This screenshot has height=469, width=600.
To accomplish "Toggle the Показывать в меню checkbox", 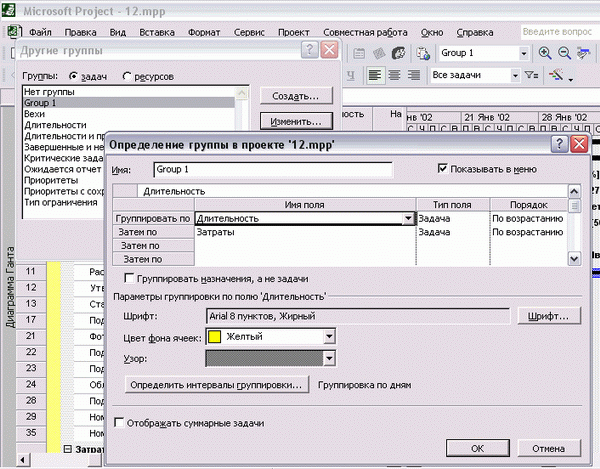I will coord(442,168).
